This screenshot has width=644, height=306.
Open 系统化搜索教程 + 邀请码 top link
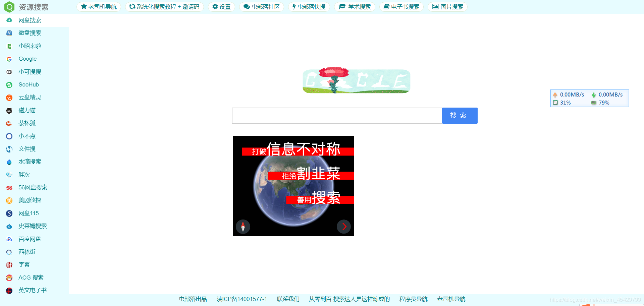pos(164,7)
